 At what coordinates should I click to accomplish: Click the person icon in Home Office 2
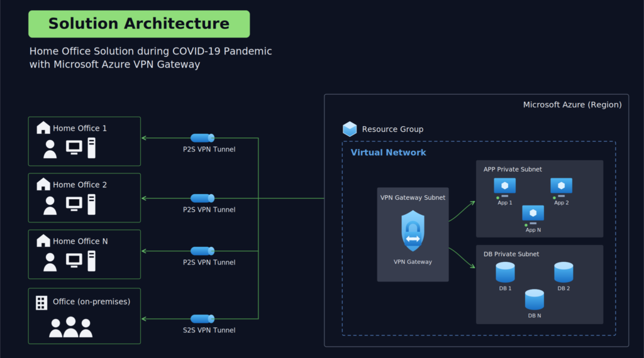50,205
